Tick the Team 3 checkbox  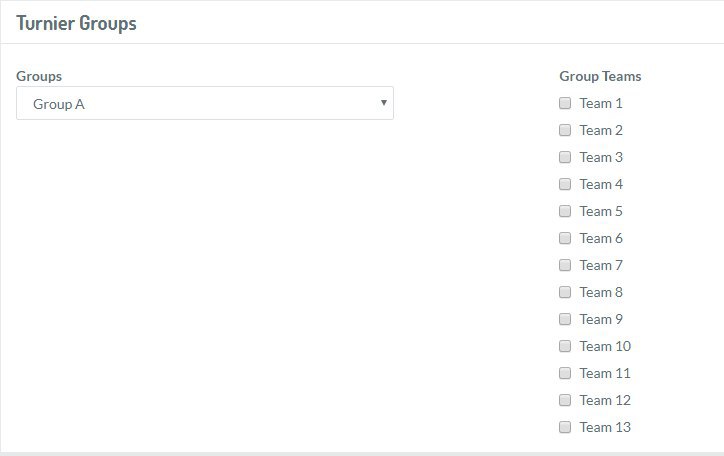[565, 157]
